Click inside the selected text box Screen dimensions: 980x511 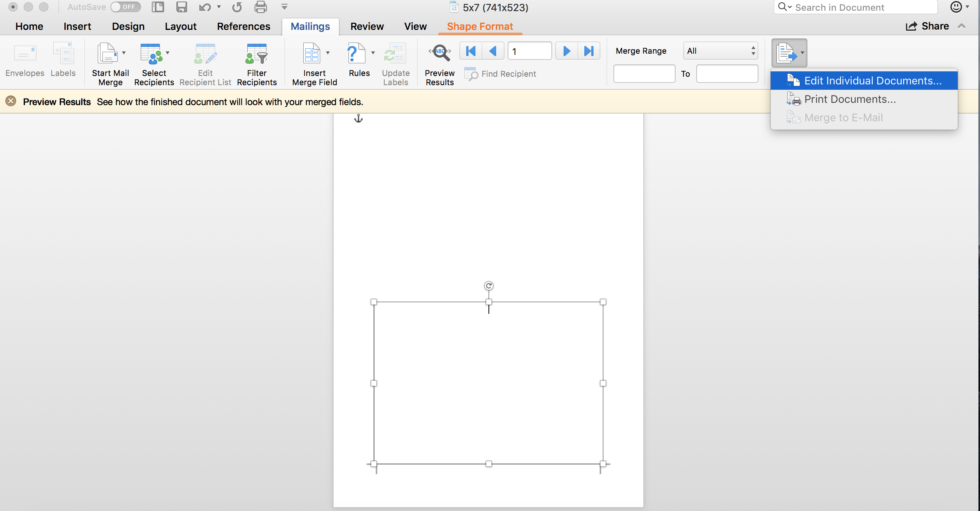pyautogui.click(x=488, y=383)
